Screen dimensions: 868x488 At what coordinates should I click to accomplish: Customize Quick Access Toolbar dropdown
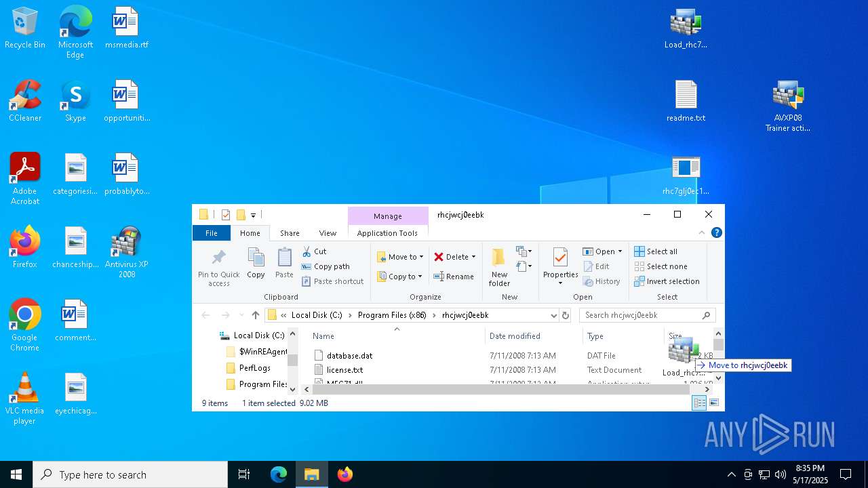point(253,215)
